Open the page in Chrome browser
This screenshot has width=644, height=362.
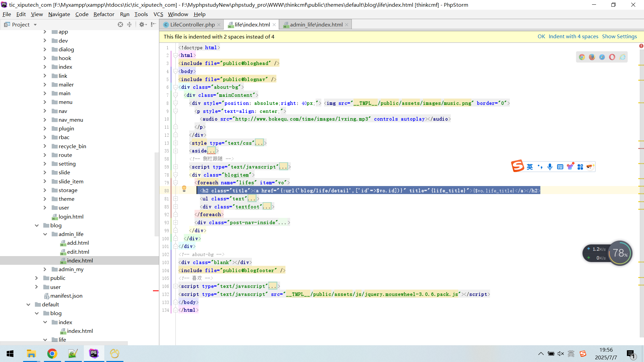[x=582, y=57]
